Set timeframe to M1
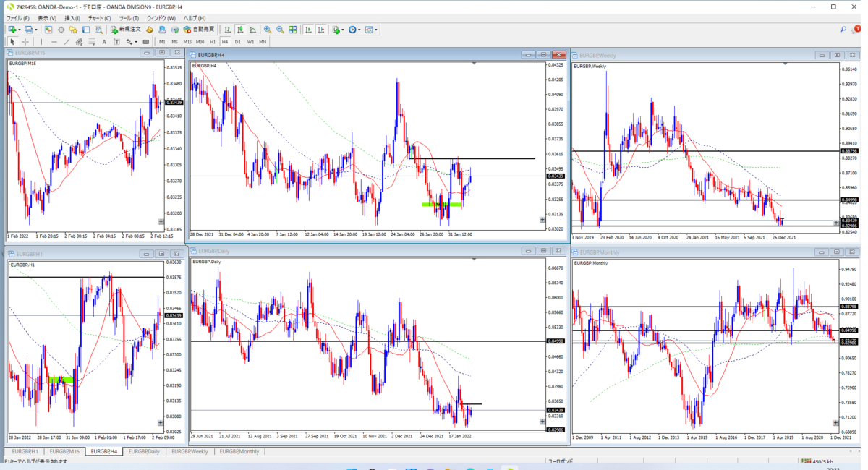Image resolution: width=868 pixels, height=470 pixels. (x=162, y=42)
